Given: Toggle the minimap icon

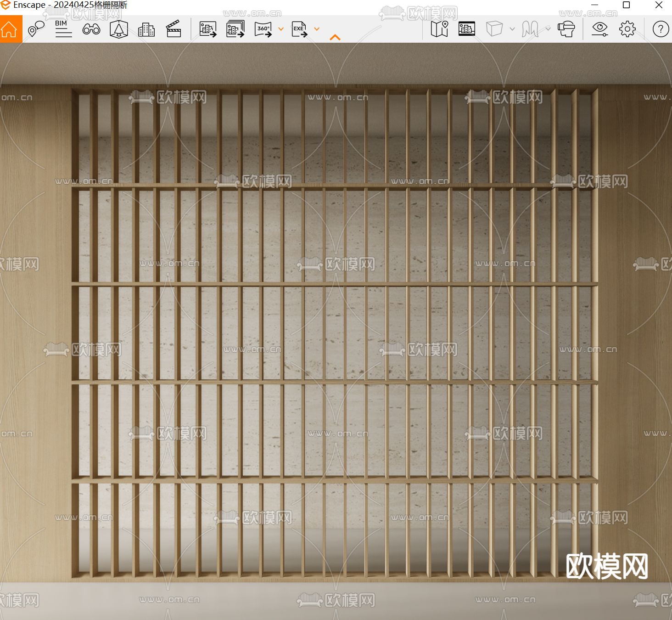Looking at the screenshot, I should pyautogui.click(x=439, y=29).
